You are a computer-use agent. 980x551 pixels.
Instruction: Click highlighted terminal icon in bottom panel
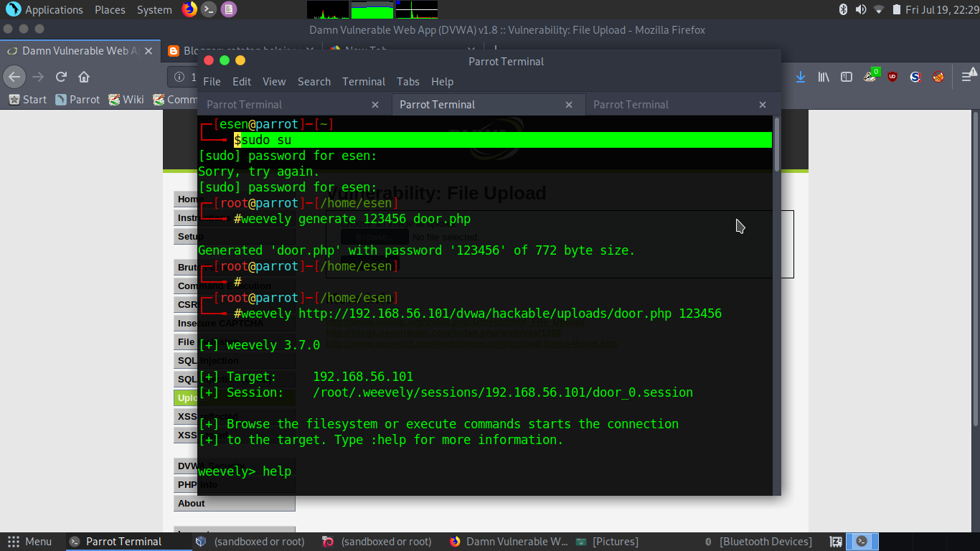coord(862,542)
